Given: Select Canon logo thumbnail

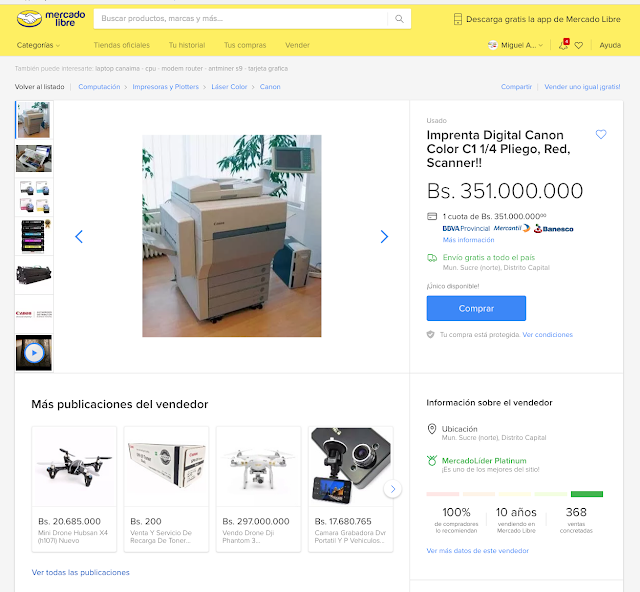Looking at the screenshot, I should [x=34, y=314].
